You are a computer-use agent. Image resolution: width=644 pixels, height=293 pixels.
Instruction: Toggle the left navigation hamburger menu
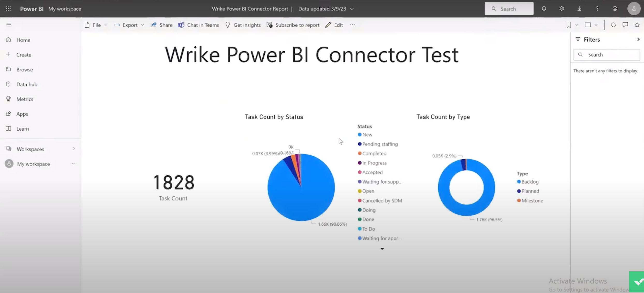(9, 25)
